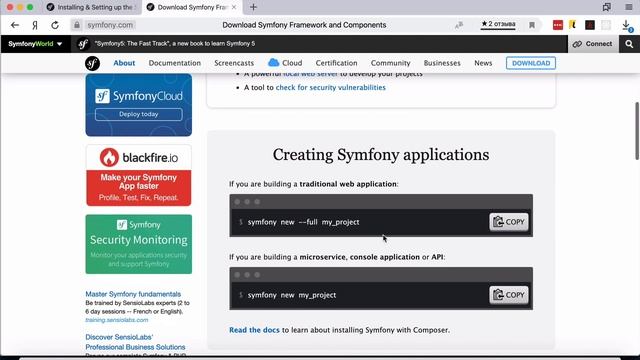The image size is (640, 360).
Task: Bookmark the page with the bookmark icon
Action: [532, 25]
